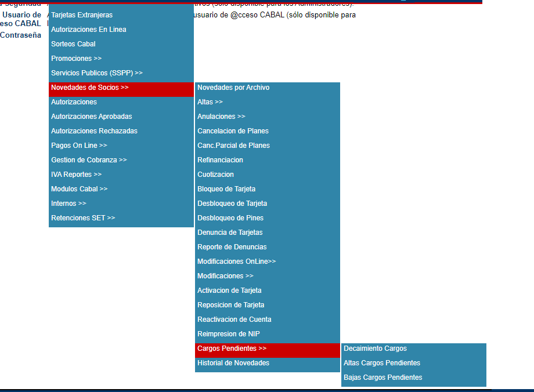Choose Cancelacion de Planes

click(x=233, y=131)
